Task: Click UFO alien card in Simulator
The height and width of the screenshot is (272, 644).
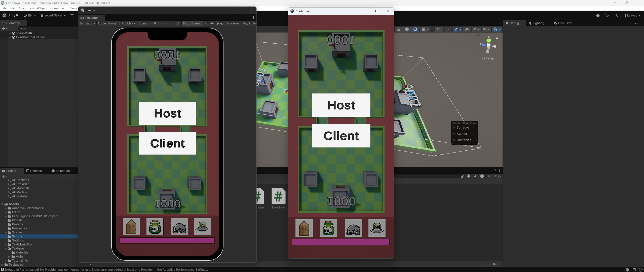Action: pos(202,227)
